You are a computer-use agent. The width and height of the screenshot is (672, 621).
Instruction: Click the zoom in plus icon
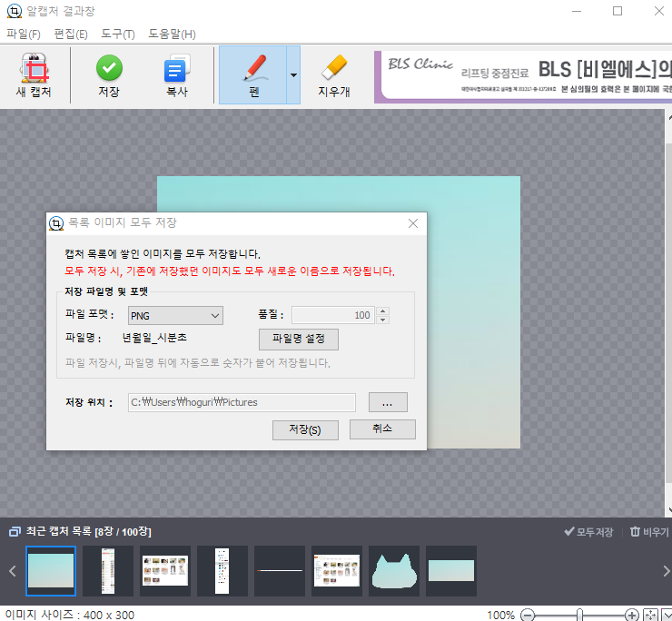click(x=632, y=615)
